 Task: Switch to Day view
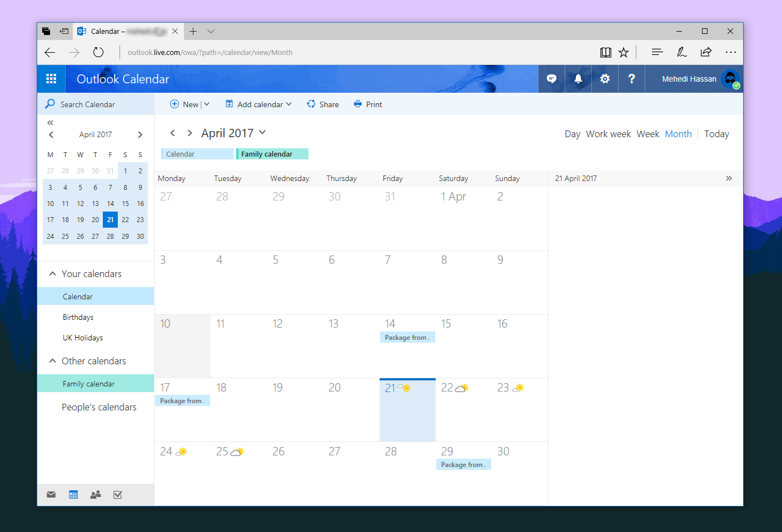(x=572, y=134)
